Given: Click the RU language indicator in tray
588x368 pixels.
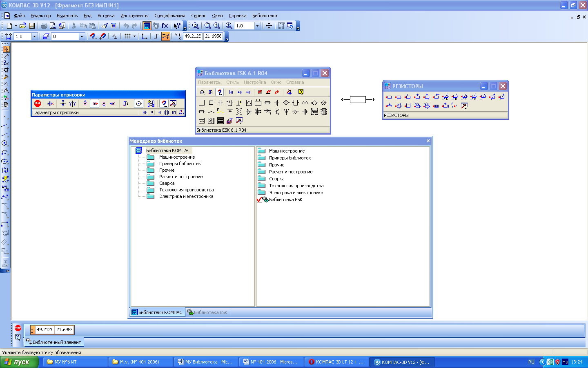Looking at the screenshot, I should [x=531, y=362].
